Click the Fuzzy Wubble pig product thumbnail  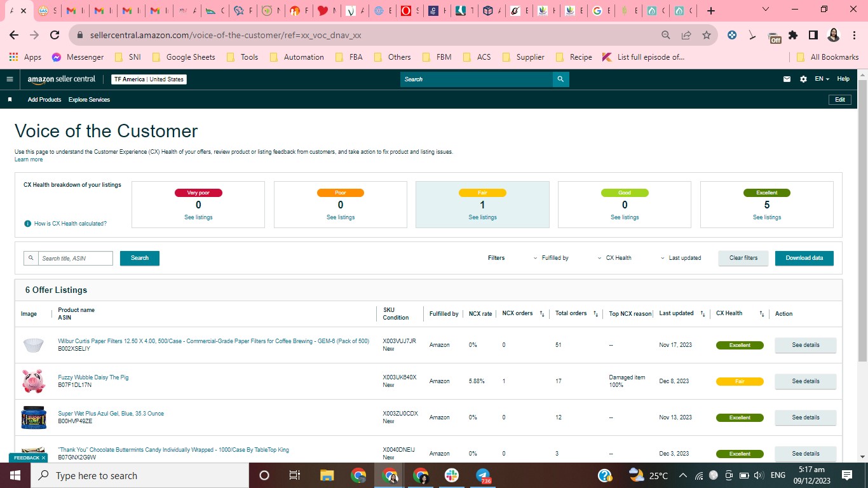pos(34,381)
